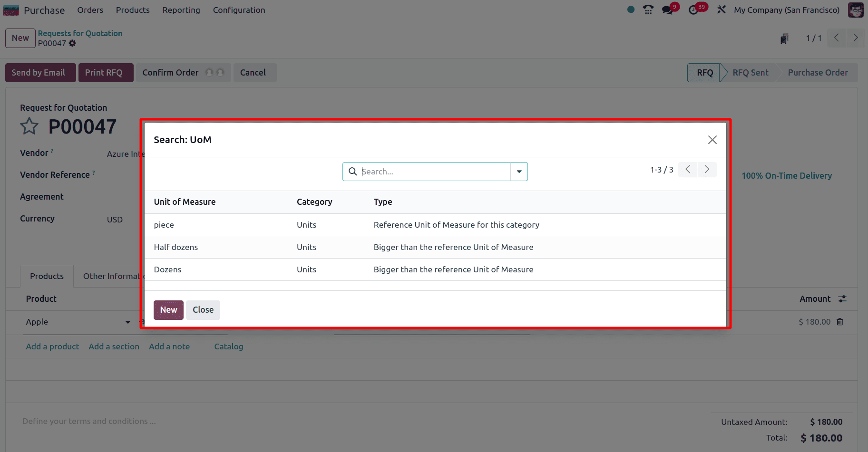Close the Search: UoM dialog with the X
Viewport: 868px width, 452px height.
click(712, 140)
